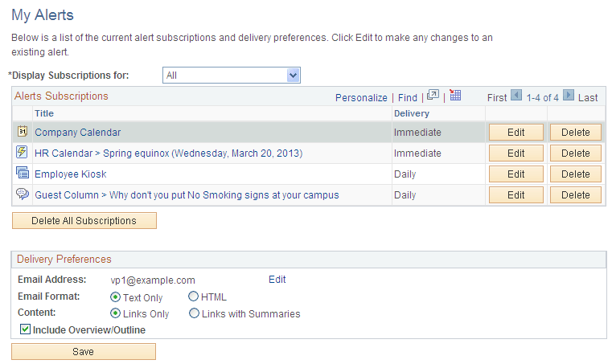The image size is (612, 364).
Task: Select the HTML email format option
Action: [x=194, y=297]
